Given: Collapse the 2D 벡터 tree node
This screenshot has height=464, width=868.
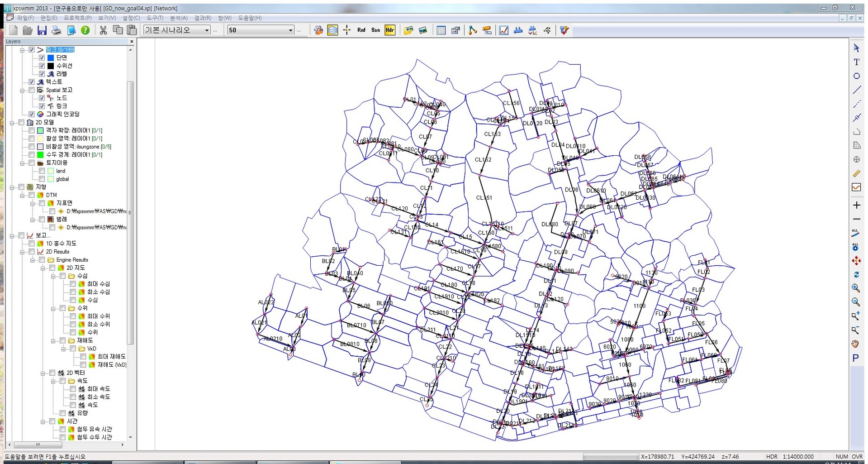Looking at the screenshot, I should [x=43, y=373].
